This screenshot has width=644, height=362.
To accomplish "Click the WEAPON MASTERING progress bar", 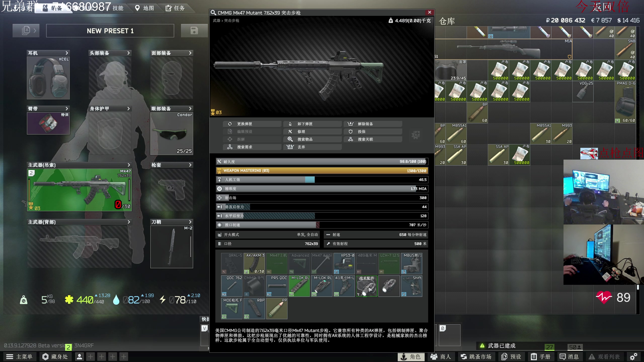I will (322, 170).
